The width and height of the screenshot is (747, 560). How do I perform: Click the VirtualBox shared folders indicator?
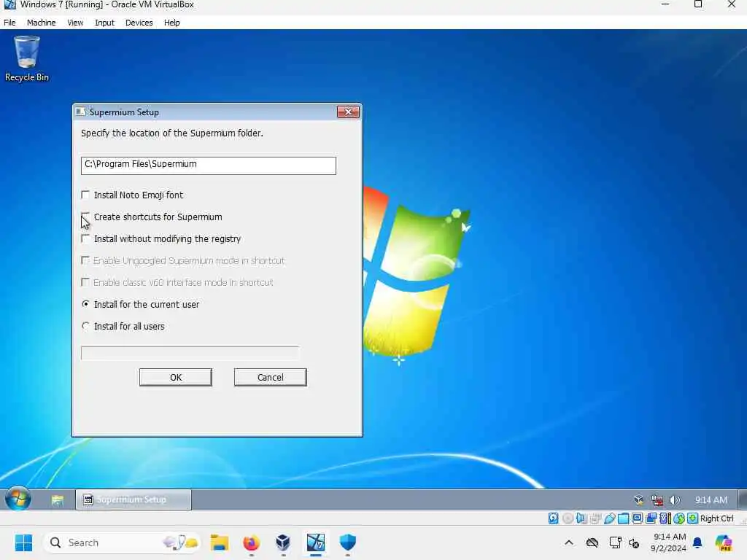click(x=623, y=518)
